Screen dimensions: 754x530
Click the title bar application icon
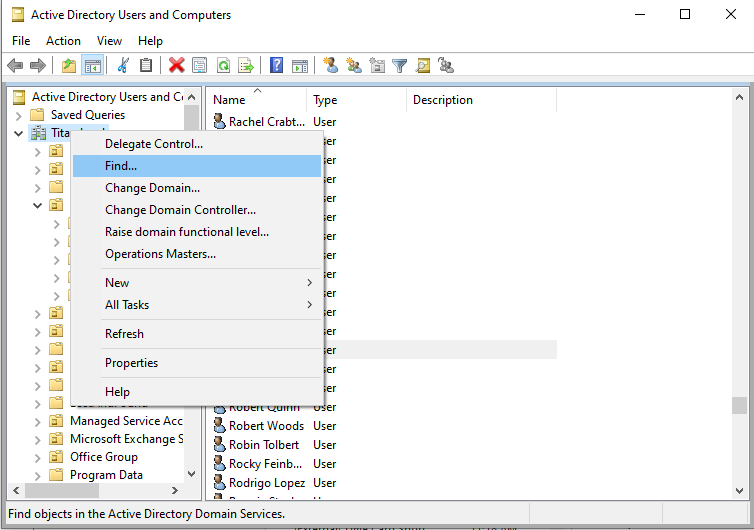point(18,15)
